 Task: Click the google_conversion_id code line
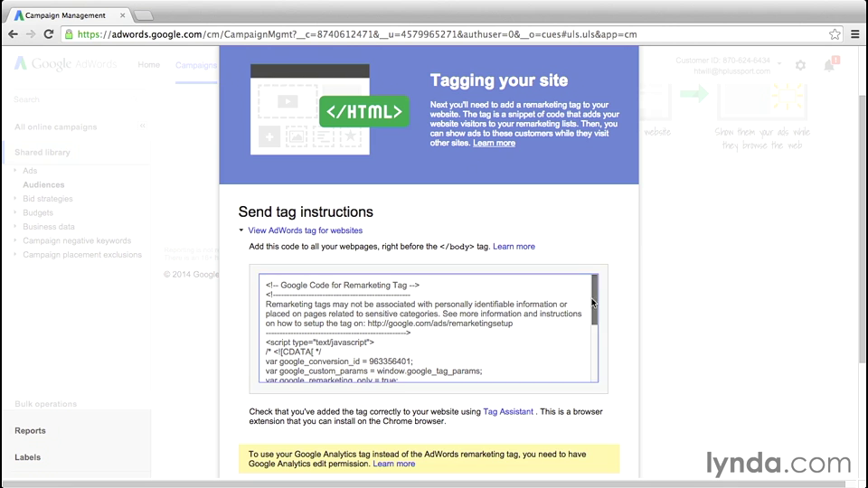click(339, 361)
